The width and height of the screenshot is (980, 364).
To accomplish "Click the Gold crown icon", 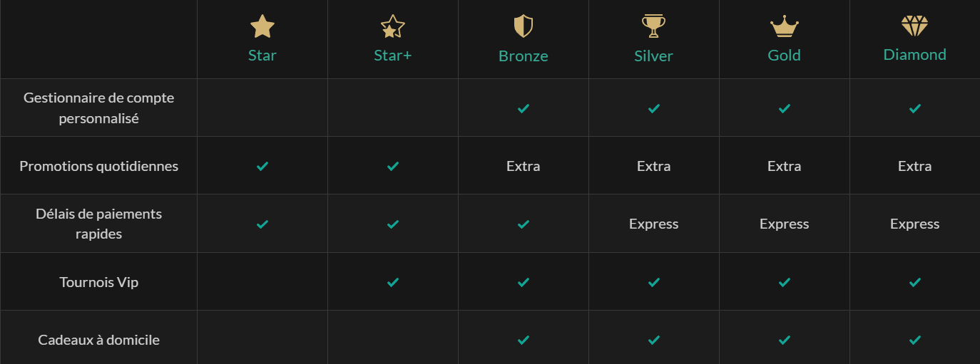I will point(784,27).
